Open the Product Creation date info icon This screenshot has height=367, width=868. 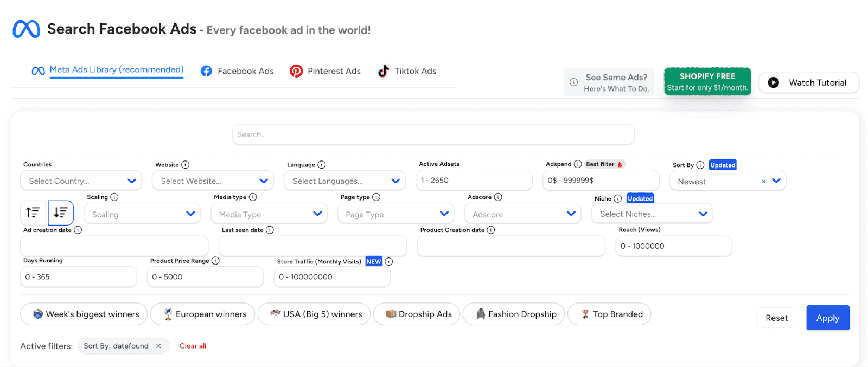491,230
